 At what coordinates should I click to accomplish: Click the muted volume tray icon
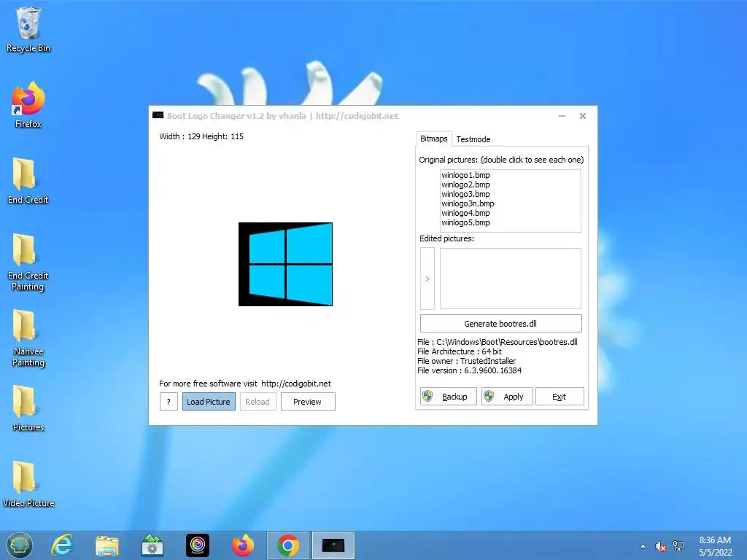pos(660,546)
